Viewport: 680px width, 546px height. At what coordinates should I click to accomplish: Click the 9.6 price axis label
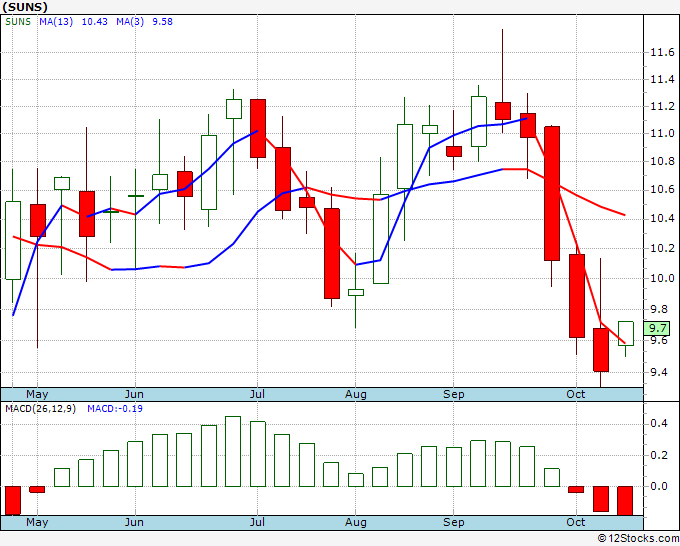coord(659,340)
